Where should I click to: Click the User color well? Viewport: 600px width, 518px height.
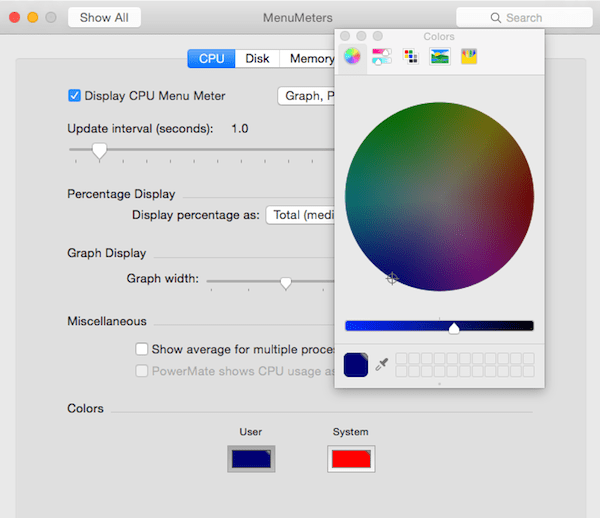click(251, 459)
